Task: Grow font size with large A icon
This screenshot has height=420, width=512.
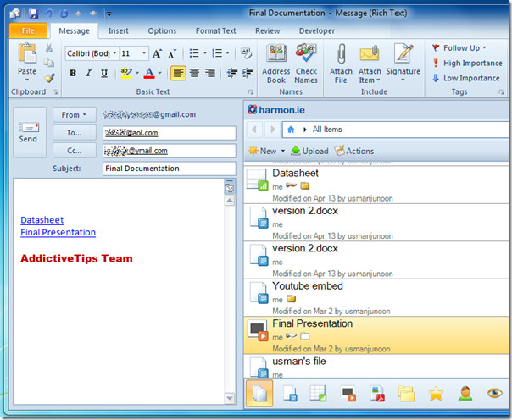Action: click(x=157, y=53)
